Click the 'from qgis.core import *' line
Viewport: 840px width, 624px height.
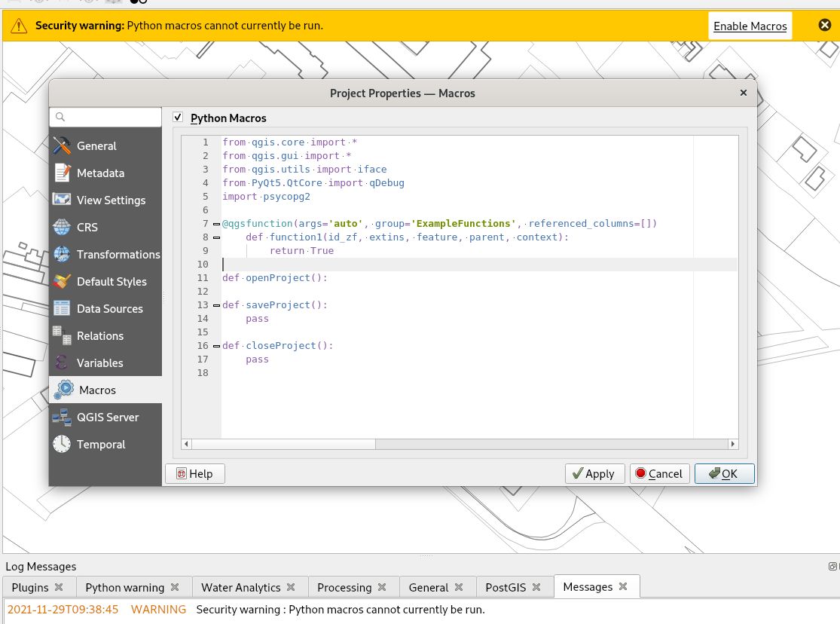[x=290, y=142]
